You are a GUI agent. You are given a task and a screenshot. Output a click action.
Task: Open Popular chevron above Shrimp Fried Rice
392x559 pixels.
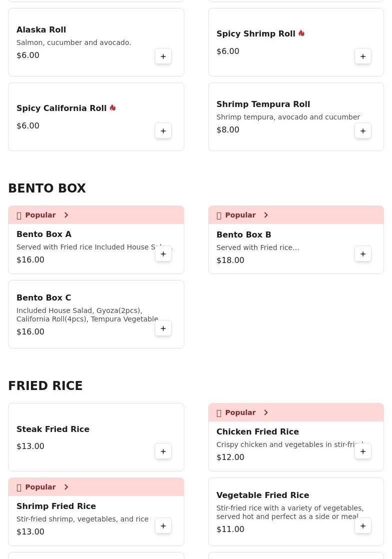[x=66, y=487]
